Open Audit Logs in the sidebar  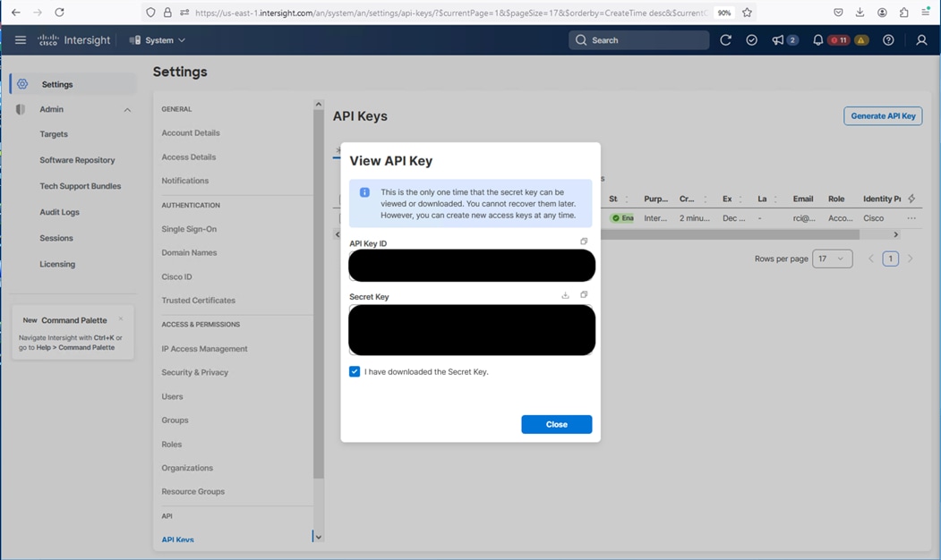point(59,212)
